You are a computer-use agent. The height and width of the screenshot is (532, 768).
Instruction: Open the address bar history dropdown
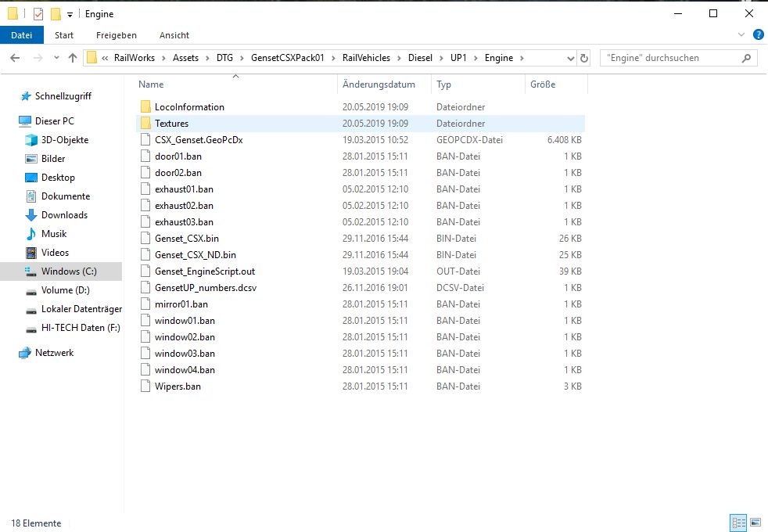pos(570,58)
